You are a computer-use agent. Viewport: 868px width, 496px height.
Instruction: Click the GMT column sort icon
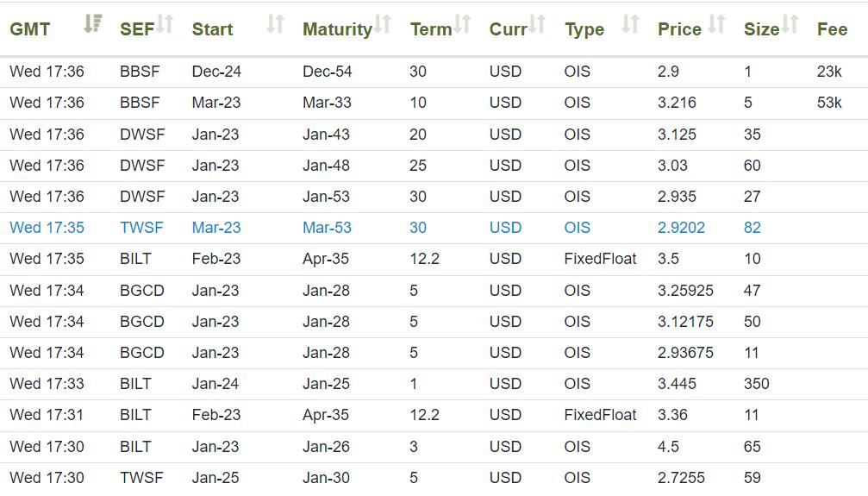coord(93,25)
